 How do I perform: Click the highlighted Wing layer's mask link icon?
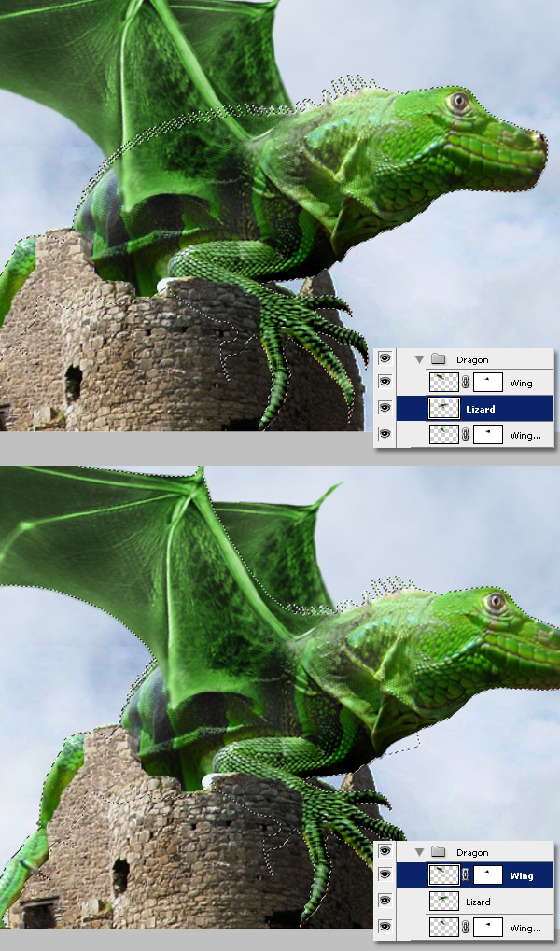coord(466,874)
